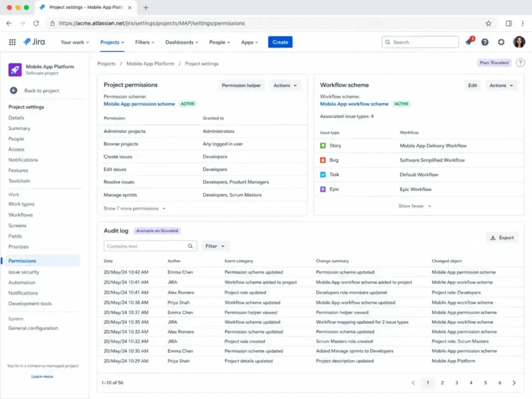The width and height of the screenshot is (532, 399).
Task: Export the audit log
Action: coord(502,237)
